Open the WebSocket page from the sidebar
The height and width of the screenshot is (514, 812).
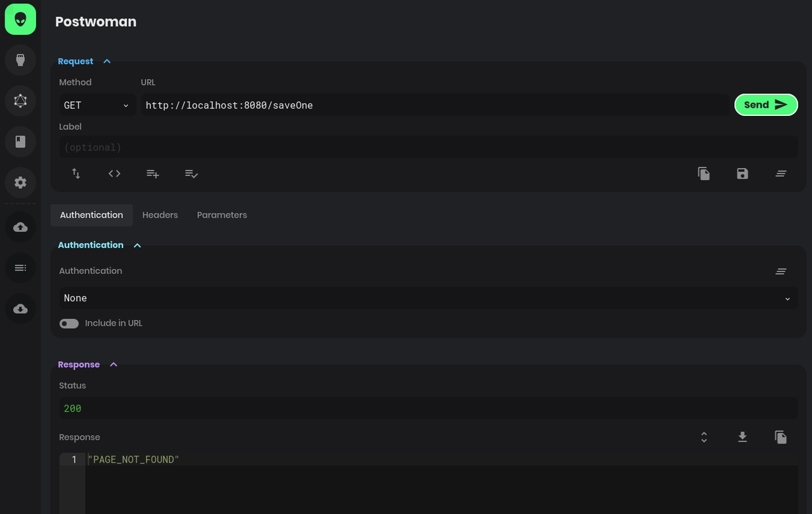(x=20, y=60)
